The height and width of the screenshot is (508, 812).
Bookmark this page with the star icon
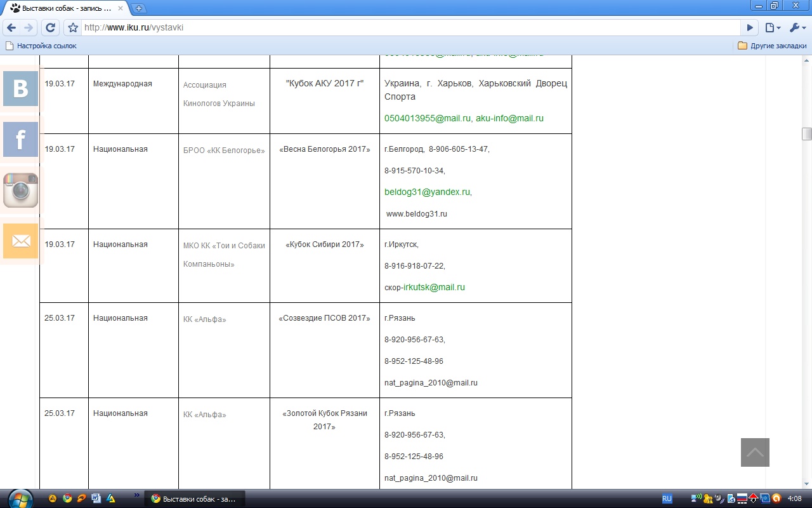click(x=73, y=28)
